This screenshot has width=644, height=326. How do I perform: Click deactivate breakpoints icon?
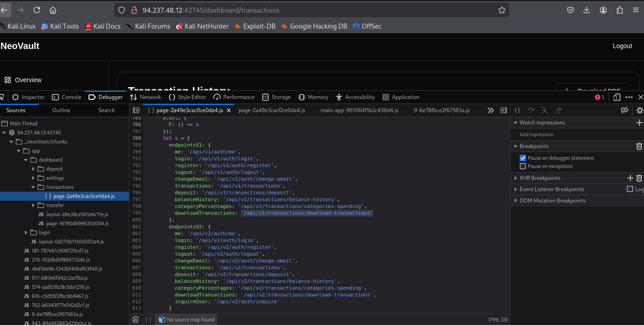625,110
